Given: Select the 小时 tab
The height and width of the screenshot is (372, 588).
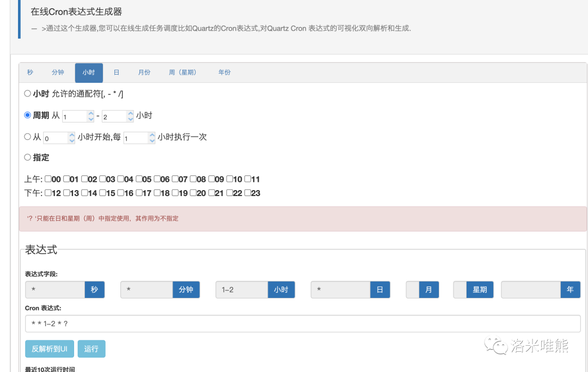Looking at the screenshot, I should 89,73.
